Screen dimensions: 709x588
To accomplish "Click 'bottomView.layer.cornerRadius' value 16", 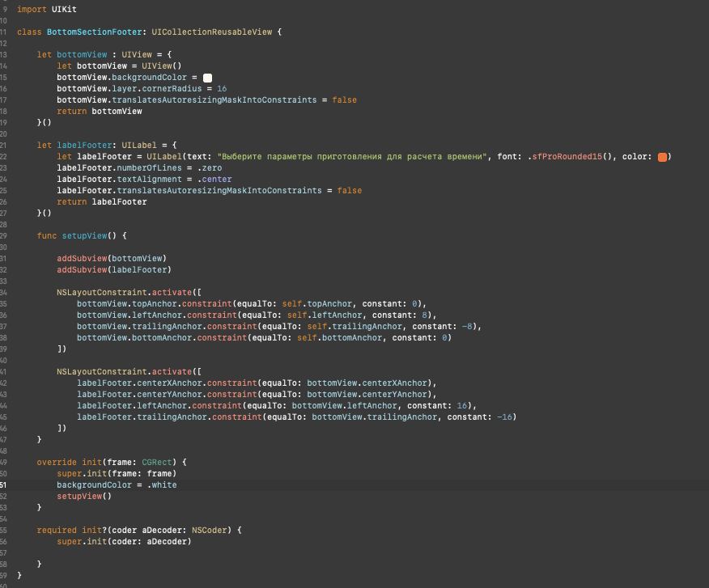I will click(x=222, y=89).
